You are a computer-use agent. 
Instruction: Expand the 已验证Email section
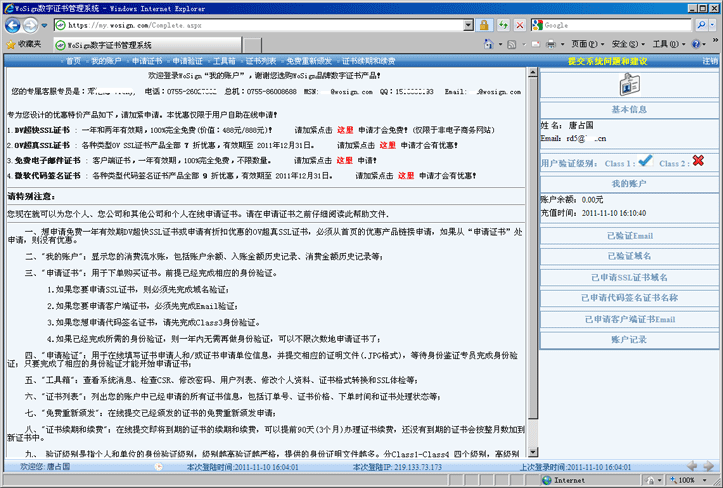629,236
